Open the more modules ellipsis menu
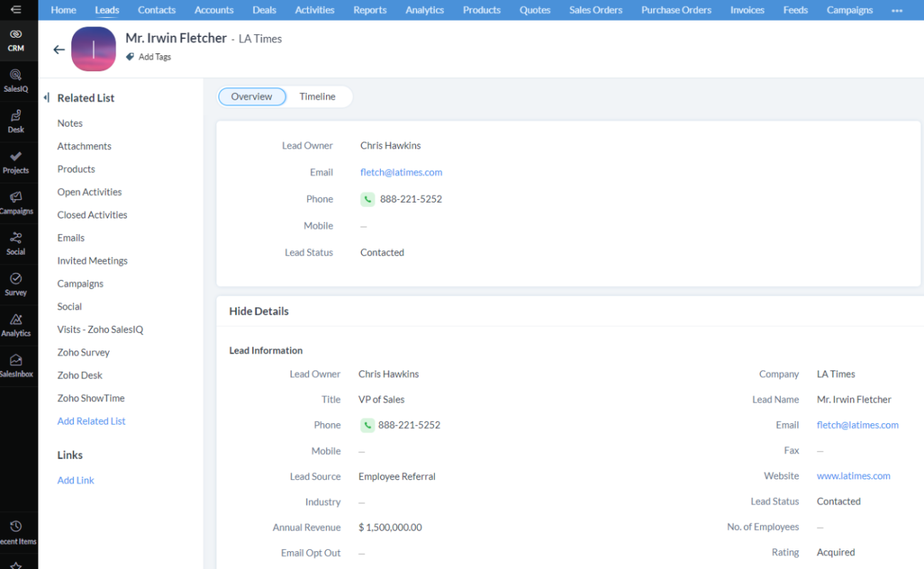The image size is (924, 569). pyautogui.click(x=897, y=11)
